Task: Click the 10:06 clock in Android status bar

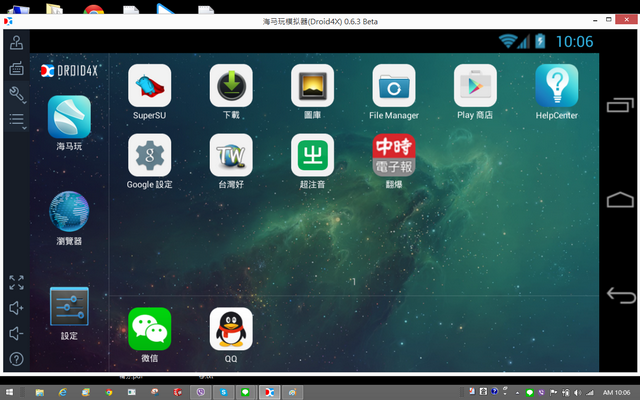Action: 574,42
